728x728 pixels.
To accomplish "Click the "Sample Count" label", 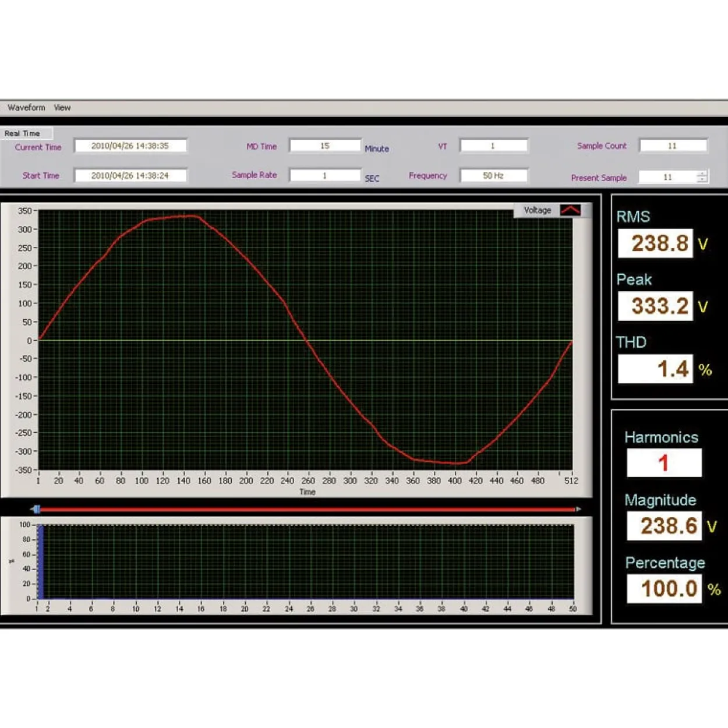I will tap(602, 146).
